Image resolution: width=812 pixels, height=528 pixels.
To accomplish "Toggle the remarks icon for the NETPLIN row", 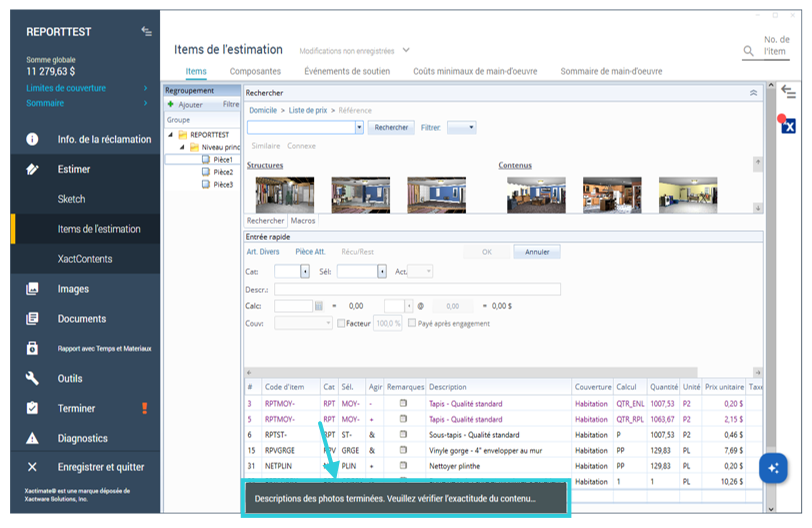I will 403,466.
